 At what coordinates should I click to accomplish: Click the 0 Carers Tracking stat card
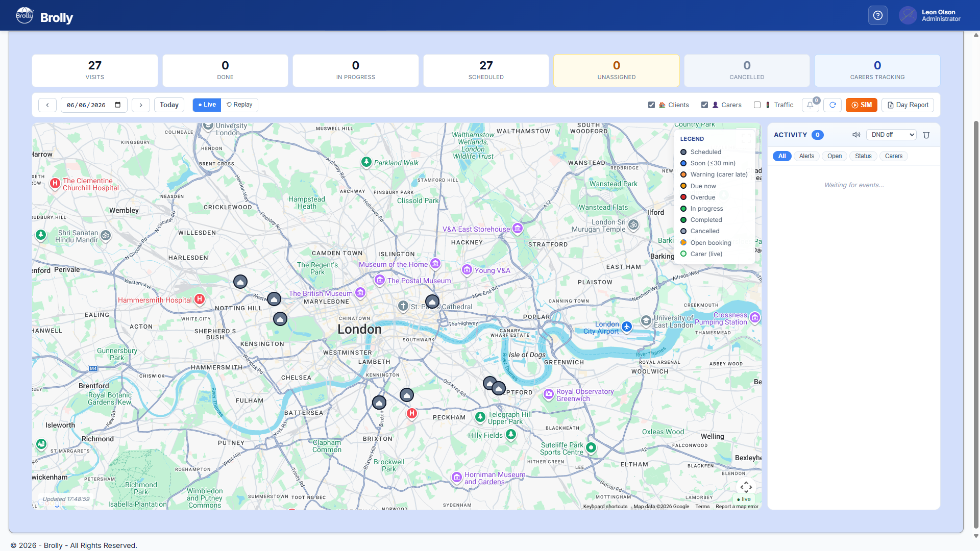point(877,70)
